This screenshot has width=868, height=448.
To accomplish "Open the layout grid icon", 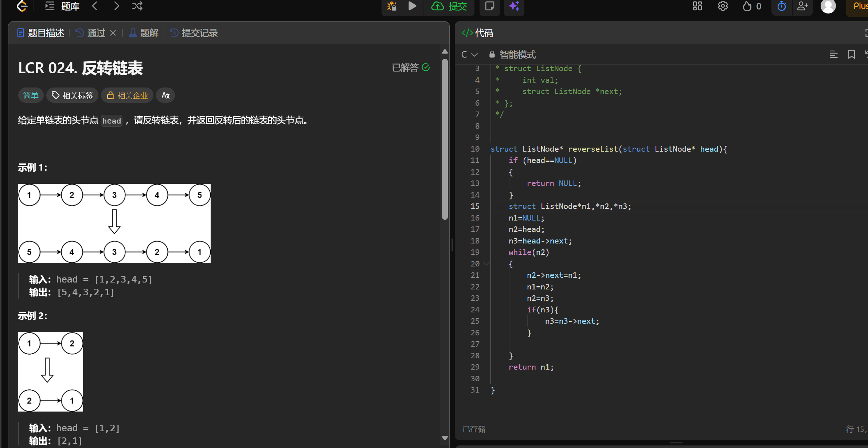I will [x=697, y=6].
